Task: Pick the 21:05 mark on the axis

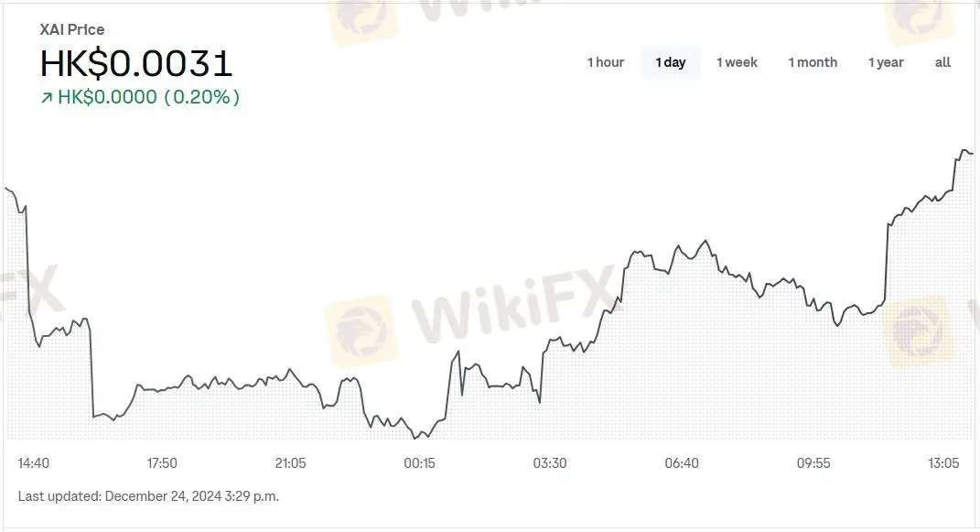Action: pos(291,463)
